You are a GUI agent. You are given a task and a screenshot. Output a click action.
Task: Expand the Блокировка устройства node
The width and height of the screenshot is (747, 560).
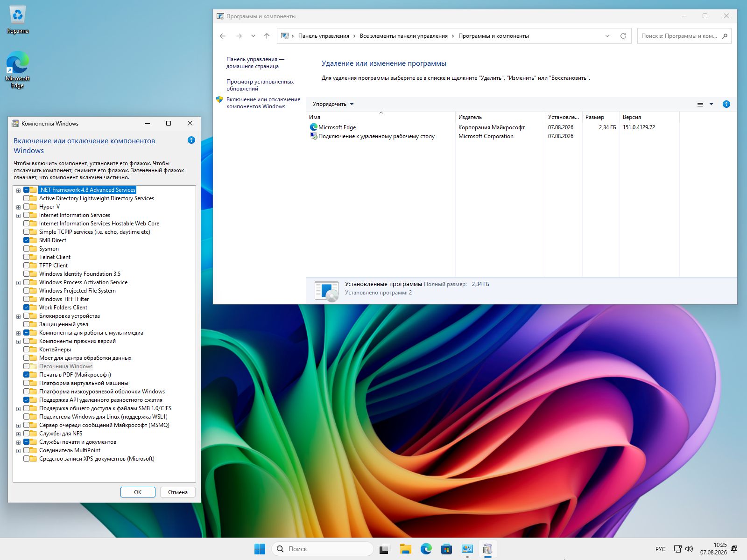point(19,316)
